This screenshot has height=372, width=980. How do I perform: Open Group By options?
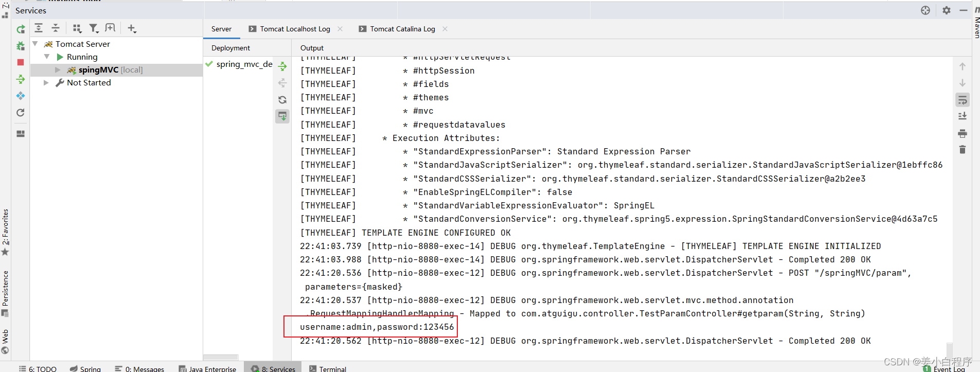tap(77, 28)
